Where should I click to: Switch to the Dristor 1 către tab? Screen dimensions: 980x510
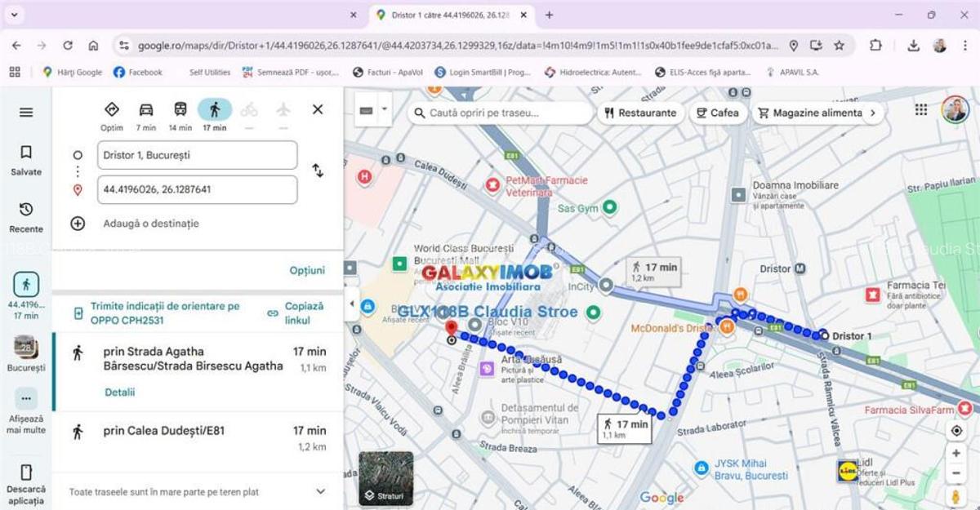coord(452,15)
